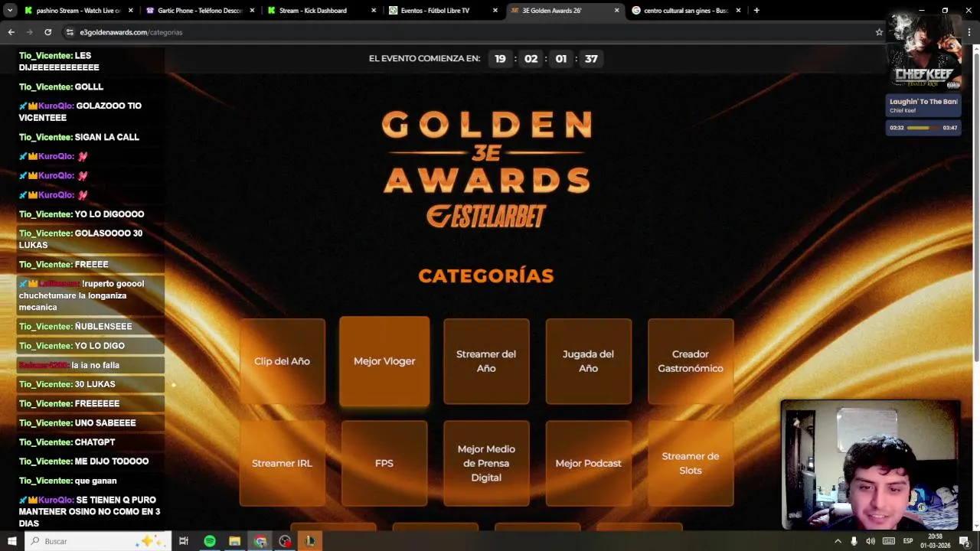Focus the address bar URL field
This screenshot has width=980, height=551.
click(x=475, y=32)
